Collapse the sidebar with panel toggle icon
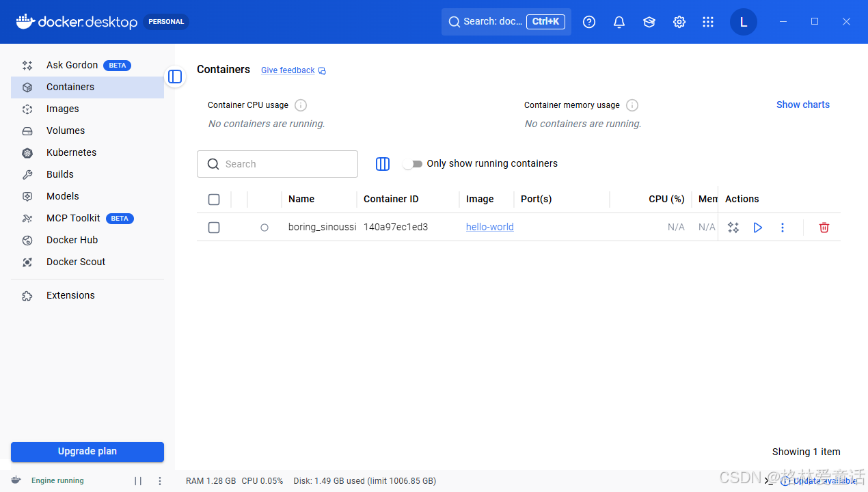The width and height of the screenshot is (868, 492). click(x=175, y=77)
